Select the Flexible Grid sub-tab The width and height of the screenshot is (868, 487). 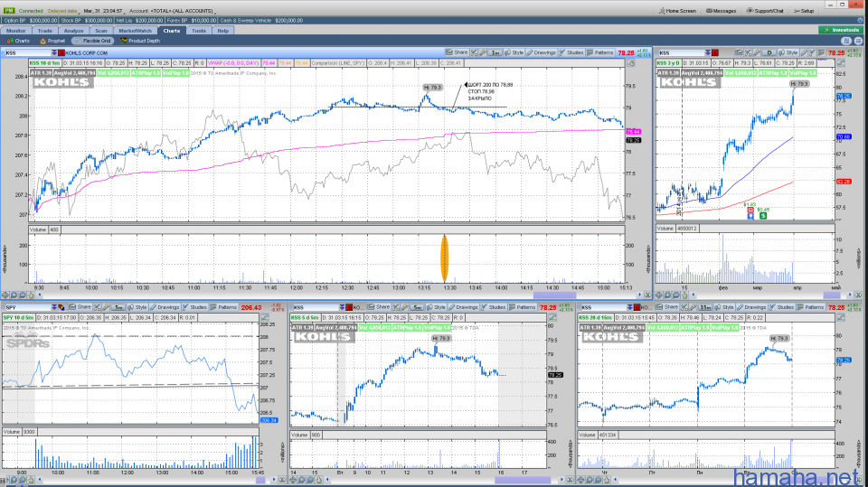point(93,41)
